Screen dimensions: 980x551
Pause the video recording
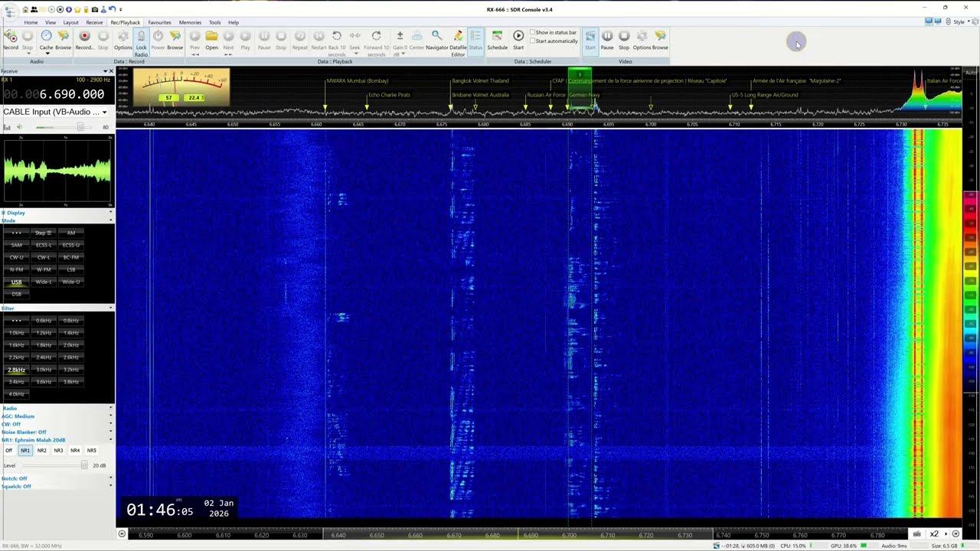[607, 39]
